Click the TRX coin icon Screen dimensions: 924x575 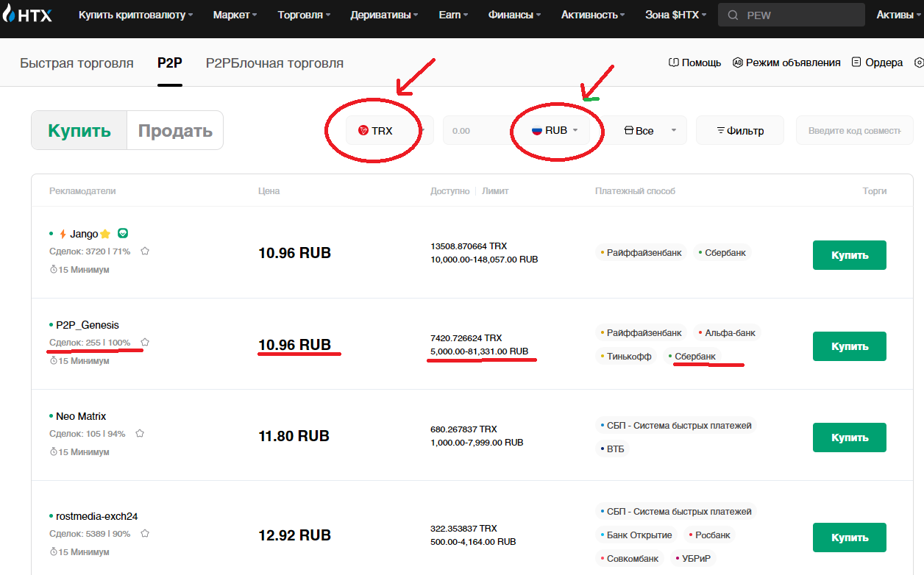tap(363, 130)
